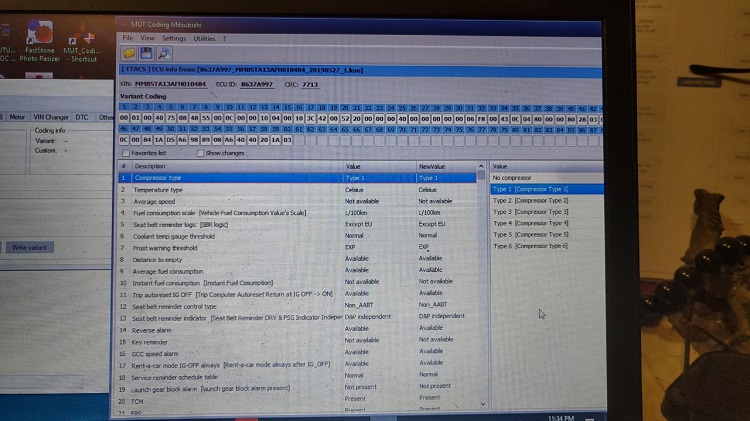Click the ECU ID field 8637A997

[257, 84]
